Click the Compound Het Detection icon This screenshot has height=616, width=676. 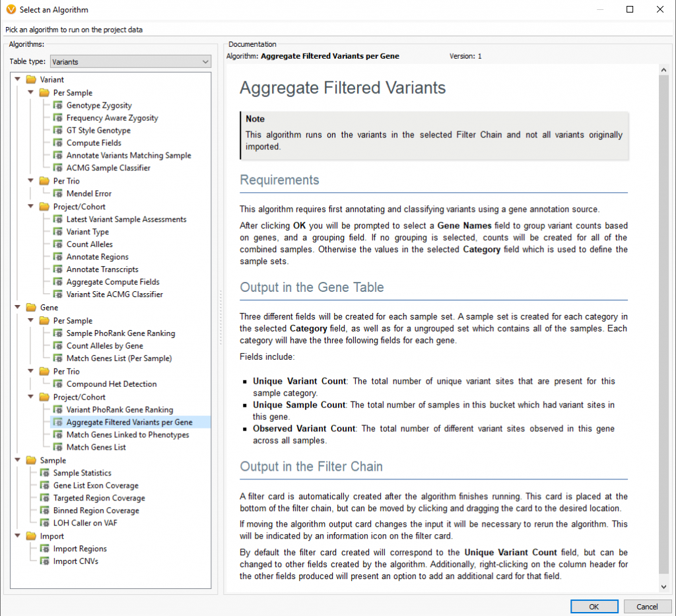coord(58,384)
